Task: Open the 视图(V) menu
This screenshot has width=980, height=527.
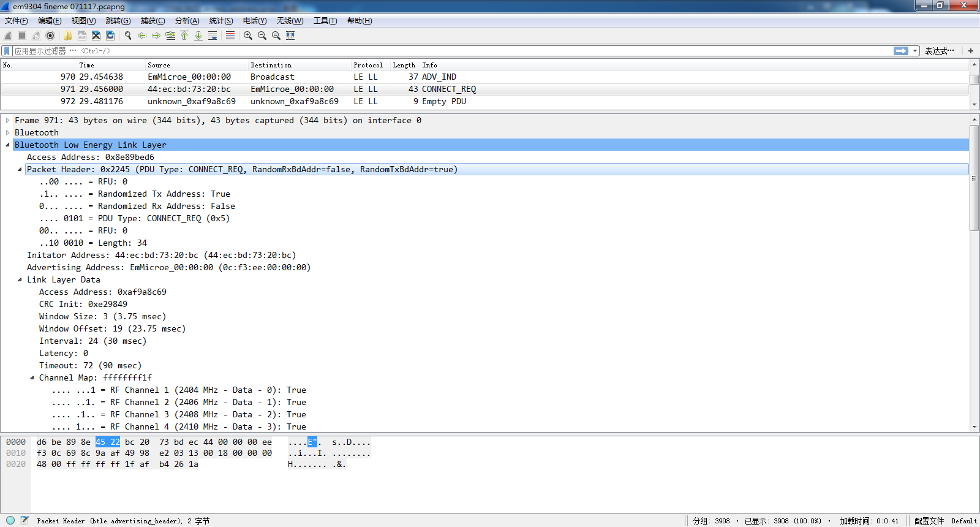Action: tap(83, 21)
